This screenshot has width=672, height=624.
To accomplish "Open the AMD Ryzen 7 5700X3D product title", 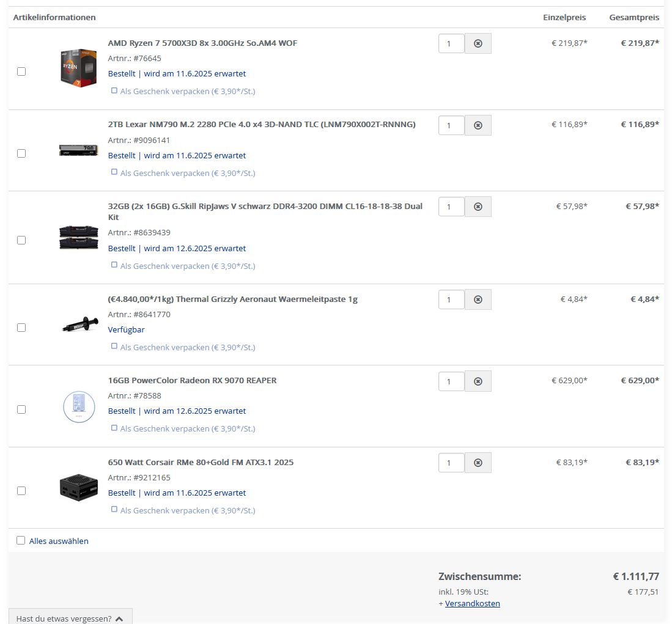I will click(202, 43).
